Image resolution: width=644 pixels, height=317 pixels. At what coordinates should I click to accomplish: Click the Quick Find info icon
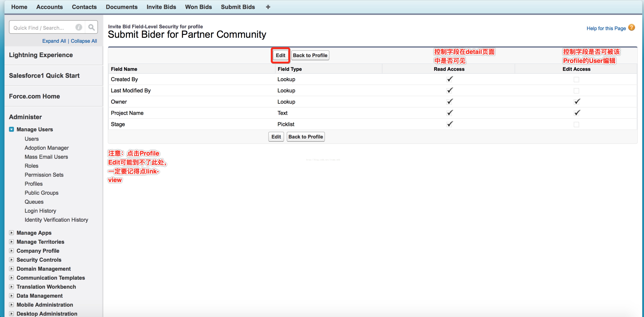pos(79,27)
